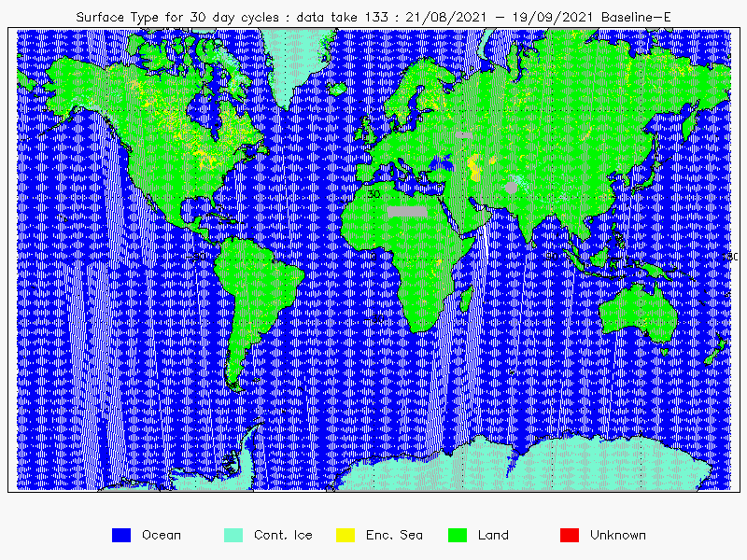Click the 'Ocean' legend label
747x560 pixels.
[x=162, y=535]
